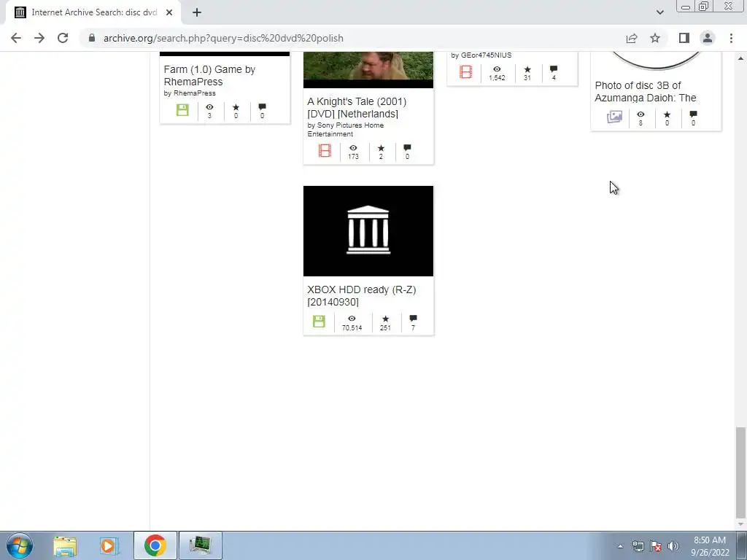
Task: Open A Knight's Tale thumbnail image
Action: click(x=368, y=70)
